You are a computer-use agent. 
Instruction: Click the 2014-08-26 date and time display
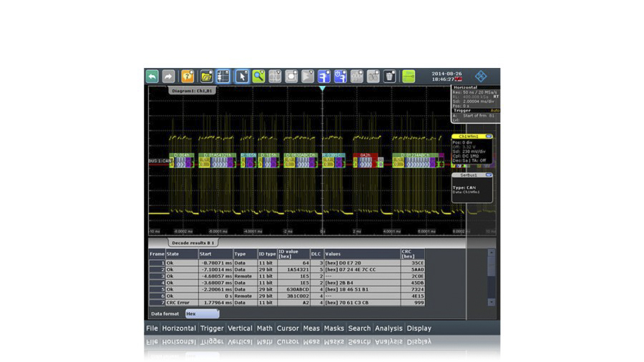click(447, 77)
